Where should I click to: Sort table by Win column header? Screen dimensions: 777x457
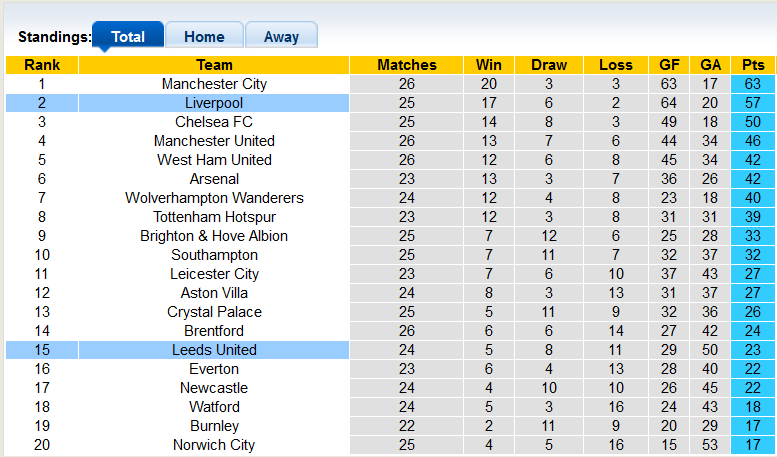[x=489, y=65]
